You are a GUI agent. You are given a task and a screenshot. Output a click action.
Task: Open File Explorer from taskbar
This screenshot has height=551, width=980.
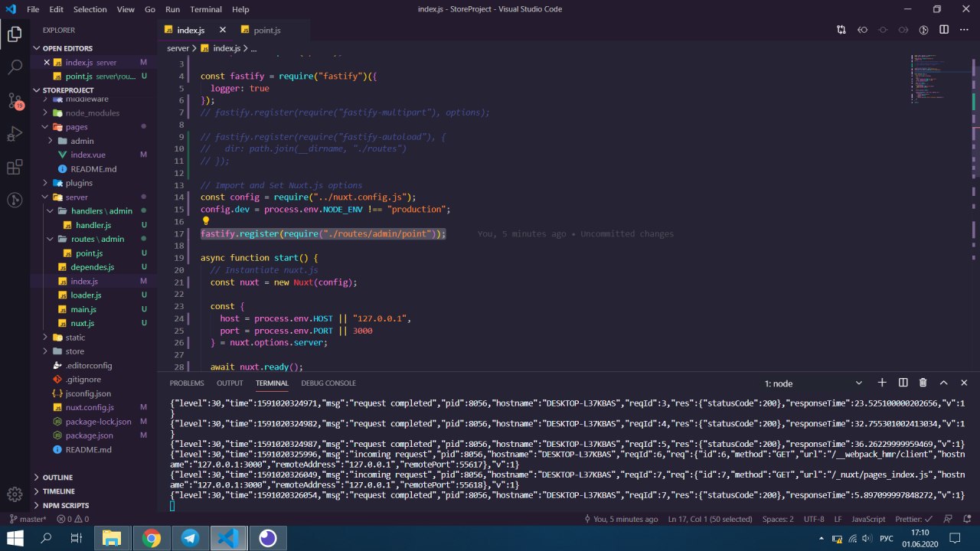click(112, 539)
